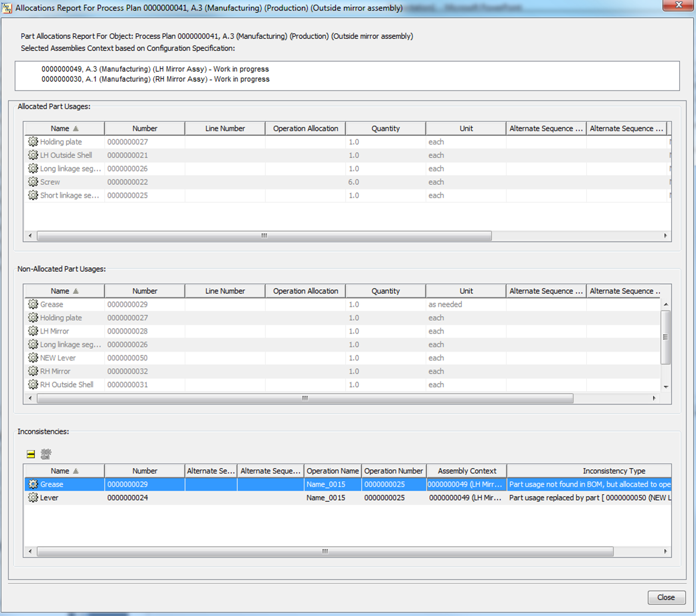The image size is (696, 616).
Task: Sort by the Quantity column header
Action: coord(385,128)
